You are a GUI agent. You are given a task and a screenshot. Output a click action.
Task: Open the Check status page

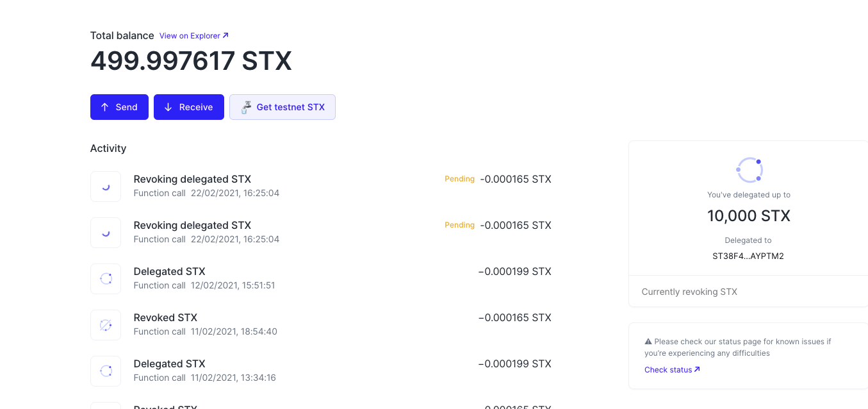(x=668, y=369)
